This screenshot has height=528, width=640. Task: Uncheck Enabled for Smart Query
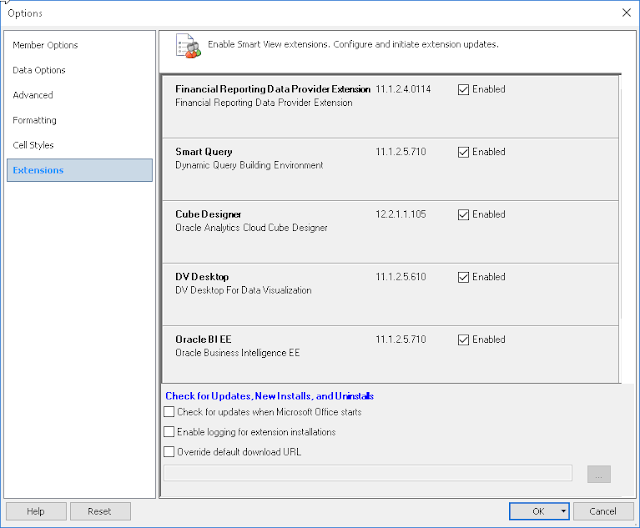(x=463, y=152)
